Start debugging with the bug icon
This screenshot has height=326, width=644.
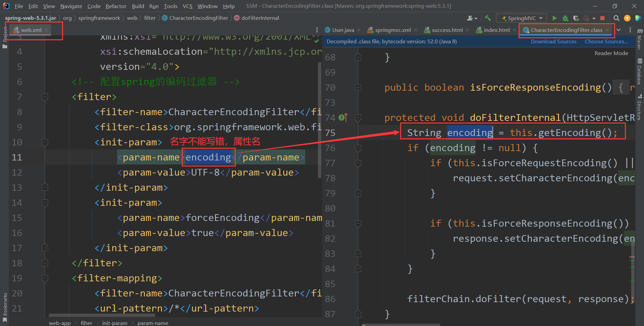[x=565, y=18]
